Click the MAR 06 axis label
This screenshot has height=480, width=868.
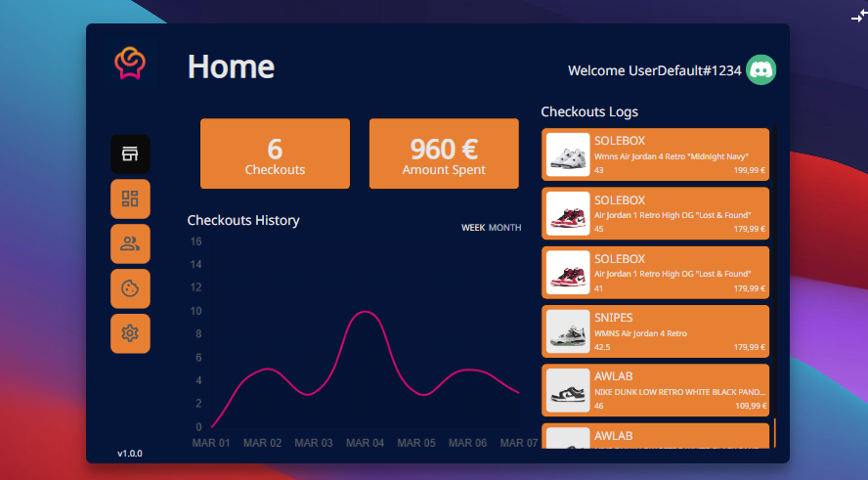click(468, 443)
